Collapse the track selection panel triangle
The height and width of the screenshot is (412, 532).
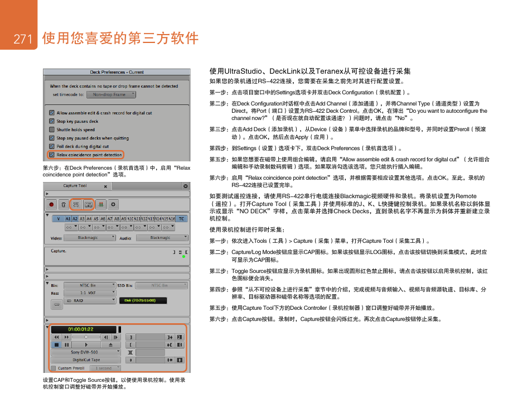47,215
